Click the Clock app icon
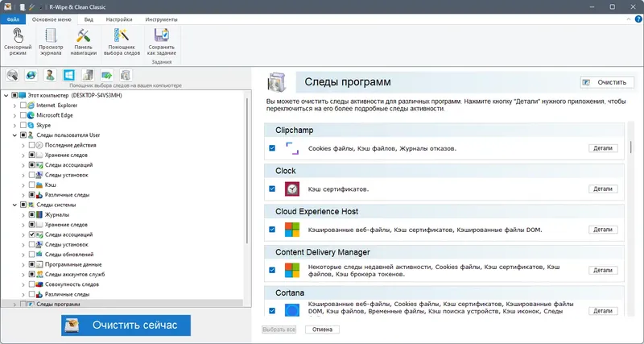The width and height of the screenshot is (644, 344). point(292,189)
